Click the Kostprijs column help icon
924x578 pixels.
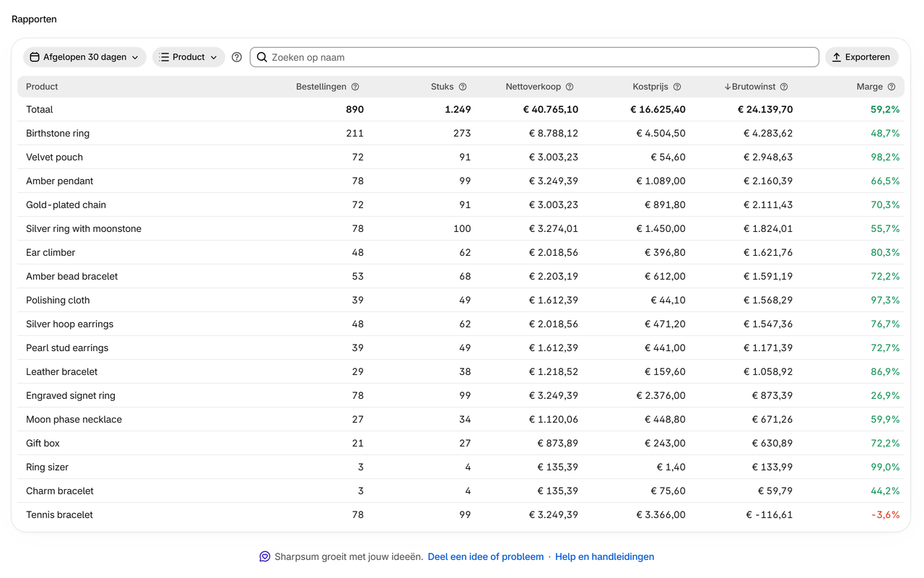677,87
